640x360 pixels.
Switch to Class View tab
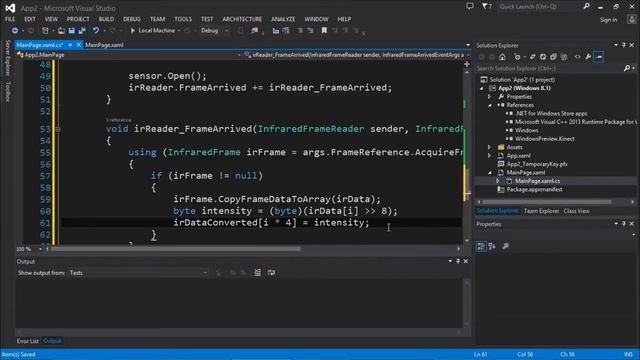pyautogui.click(x=576, y=211)
